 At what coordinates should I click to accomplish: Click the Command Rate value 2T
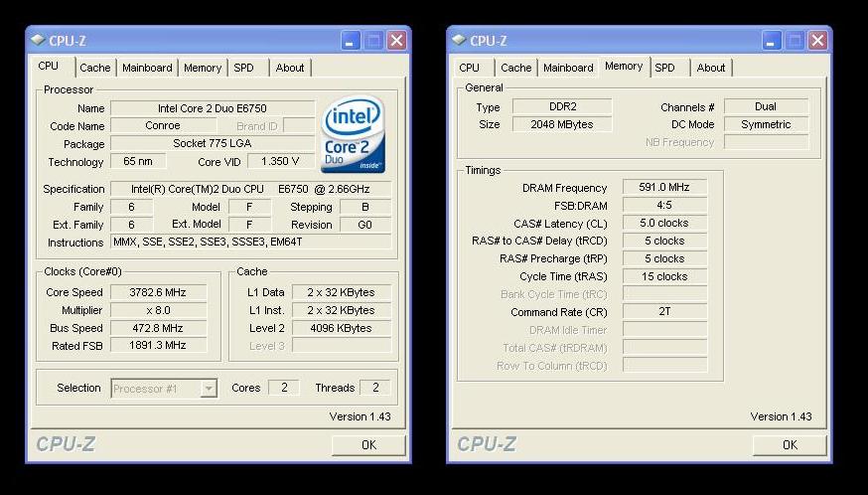pyautogui.click(x=664, y=311)
